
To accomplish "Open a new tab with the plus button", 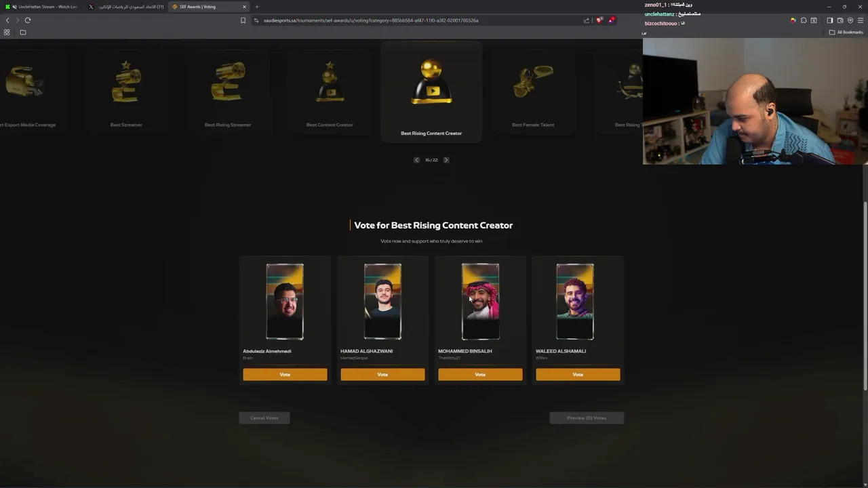I will (x=257, y=7).
